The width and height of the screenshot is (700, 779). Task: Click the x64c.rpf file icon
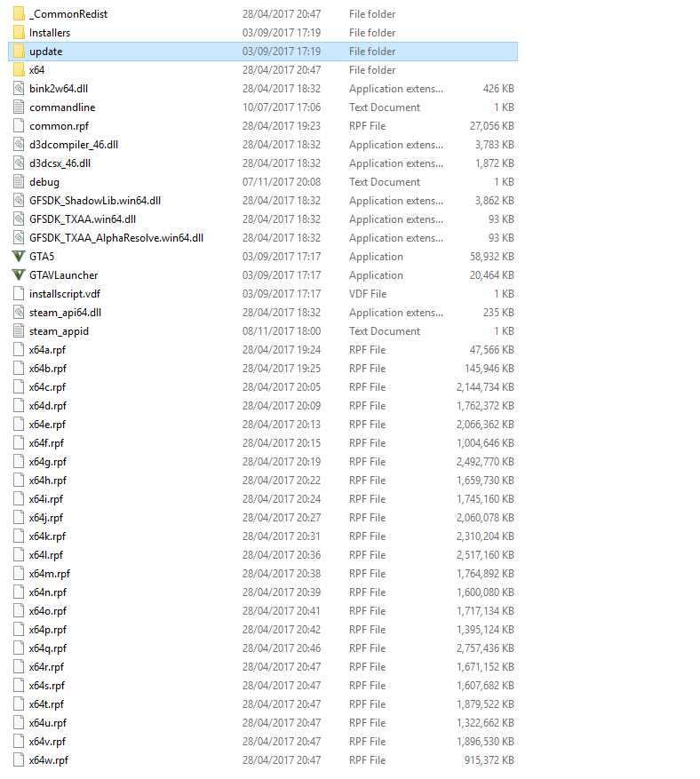19,387
